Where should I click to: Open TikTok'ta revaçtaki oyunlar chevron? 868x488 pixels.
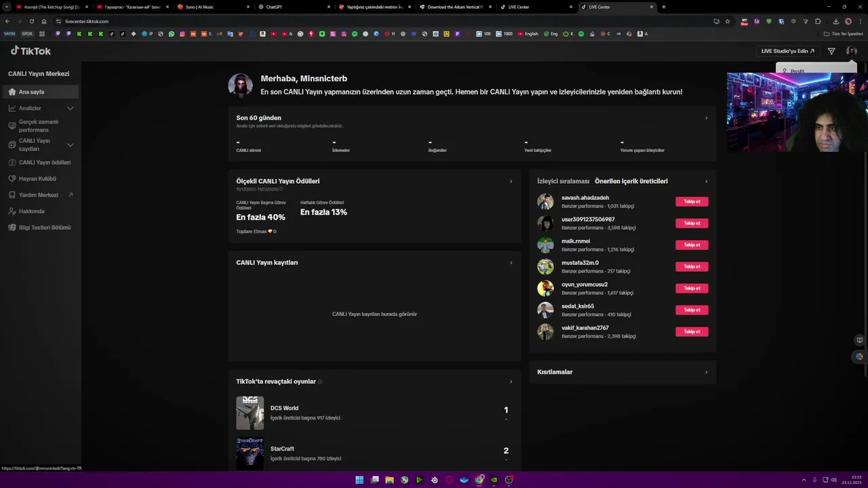511,382
